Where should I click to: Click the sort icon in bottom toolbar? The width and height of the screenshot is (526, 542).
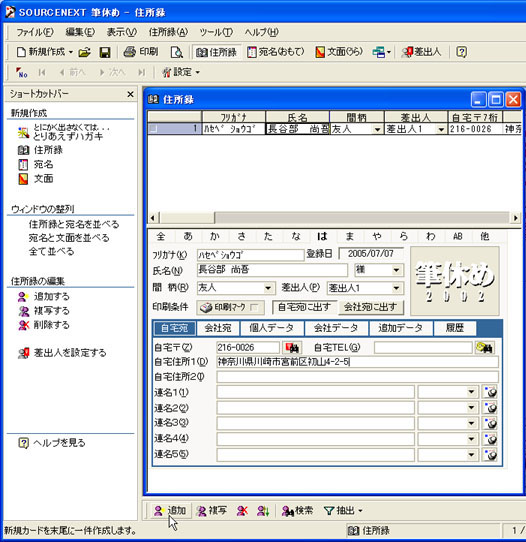pos(263,511)
